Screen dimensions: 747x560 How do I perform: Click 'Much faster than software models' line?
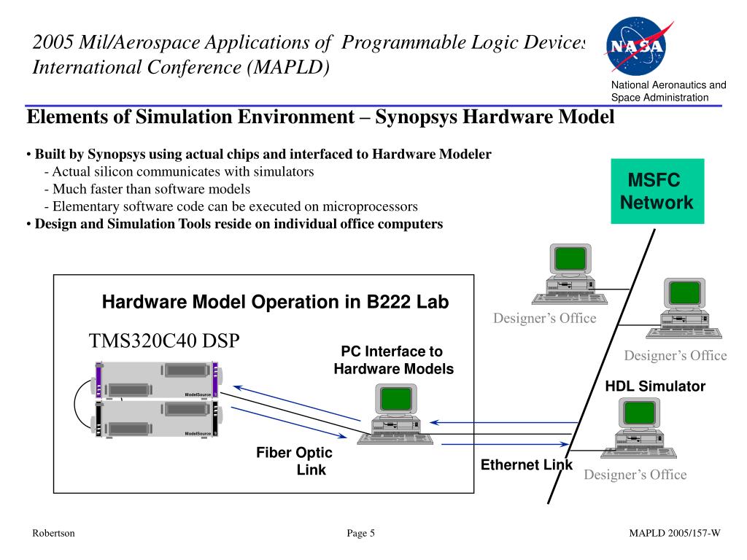[x=147, y=189]
